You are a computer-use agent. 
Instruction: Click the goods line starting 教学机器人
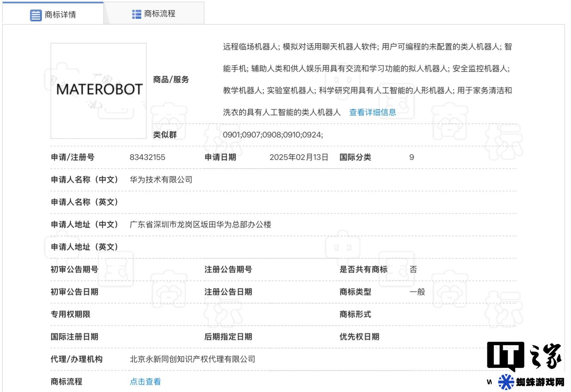point(368,90)
